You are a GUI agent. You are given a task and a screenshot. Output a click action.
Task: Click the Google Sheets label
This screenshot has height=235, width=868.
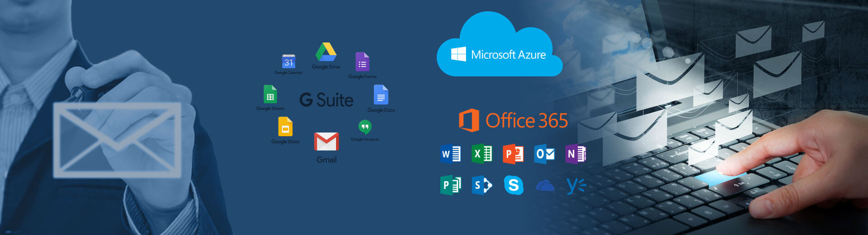[x=270, y=108]
